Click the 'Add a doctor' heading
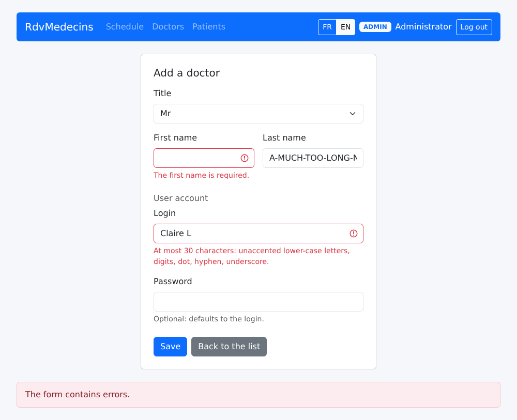The height and width of the screenshot is (420, 517). (187, 73)
